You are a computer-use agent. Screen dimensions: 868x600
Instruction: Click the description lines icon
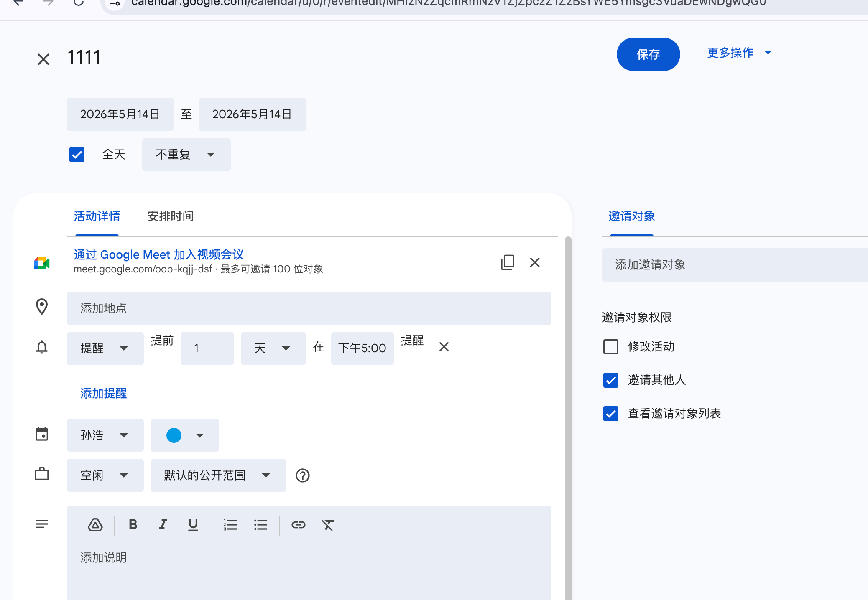point(42,524)
